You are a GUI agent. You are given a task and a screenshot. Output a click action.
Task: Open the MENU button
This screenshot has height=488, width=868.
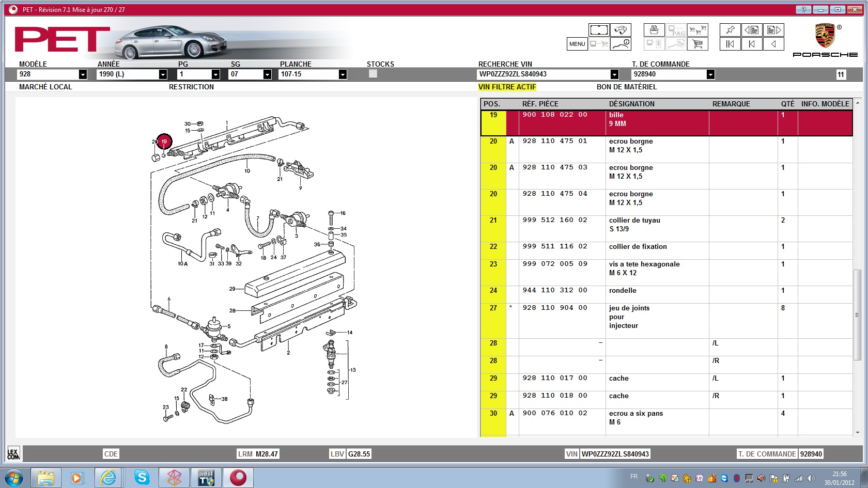pos(577,44)
